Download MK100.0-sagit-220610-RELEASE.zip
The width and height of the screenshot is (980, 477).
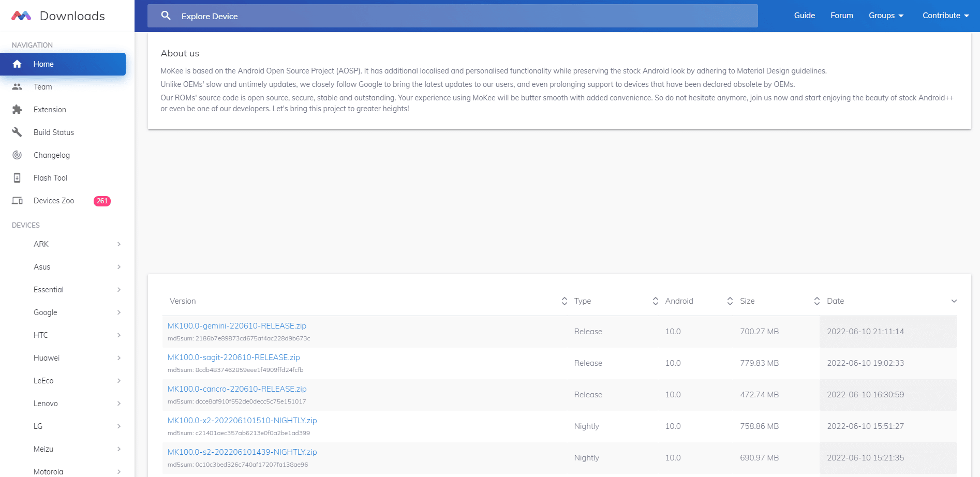(234, 357)
